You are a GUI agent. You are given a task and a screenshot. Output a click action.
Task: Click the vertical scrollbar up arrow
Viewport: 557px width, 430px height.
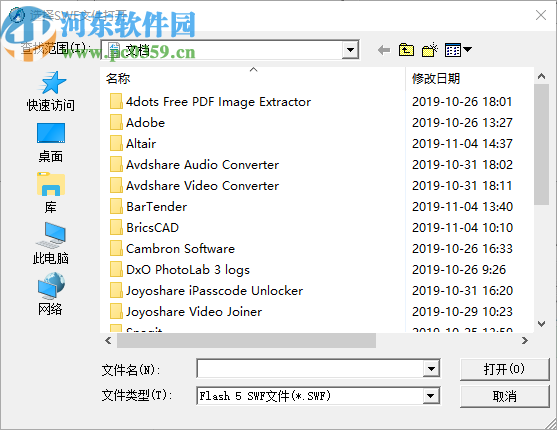pyautogui.click(x=541, y=76)
